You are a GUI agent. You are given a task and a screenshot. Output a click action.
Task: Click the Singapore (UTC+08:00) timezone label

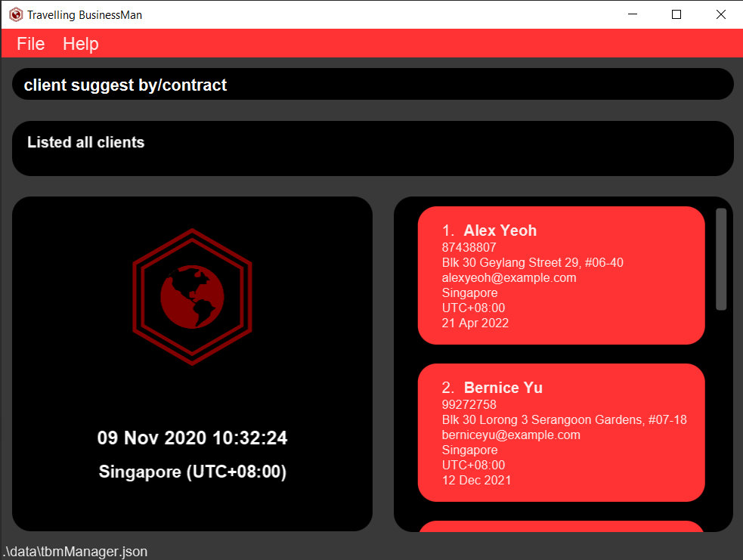click(192, 472)
